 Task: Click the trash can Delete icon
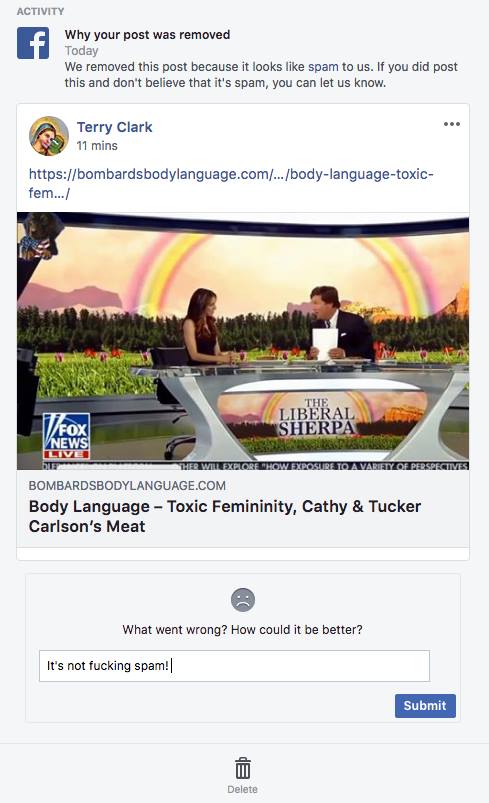(243, 768)
